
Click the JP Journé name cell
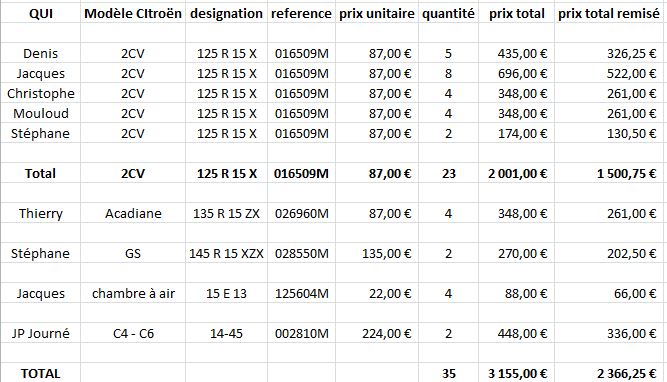point(40,334)
